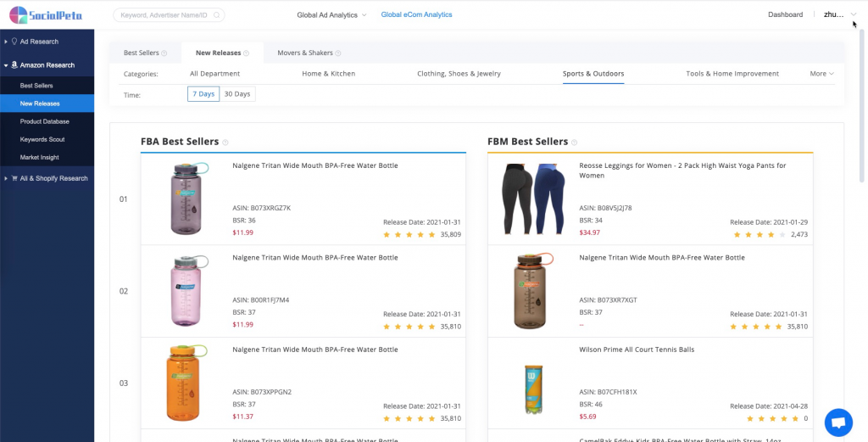Select the 30 Days time filter
Screen dimensions: 868x442
pyautogui.click(x=237, y=94)
